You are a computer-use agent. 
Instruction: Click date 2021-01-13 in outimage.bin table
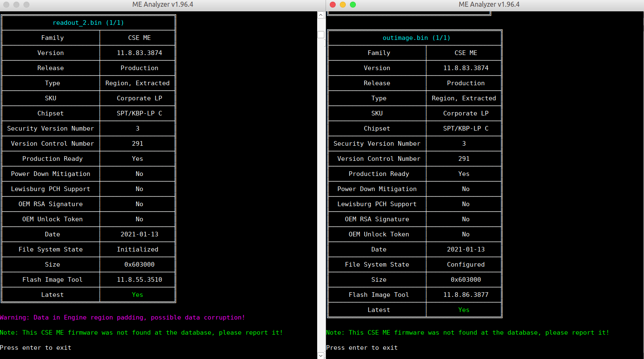pyautogui.click(x=466, y=249)
